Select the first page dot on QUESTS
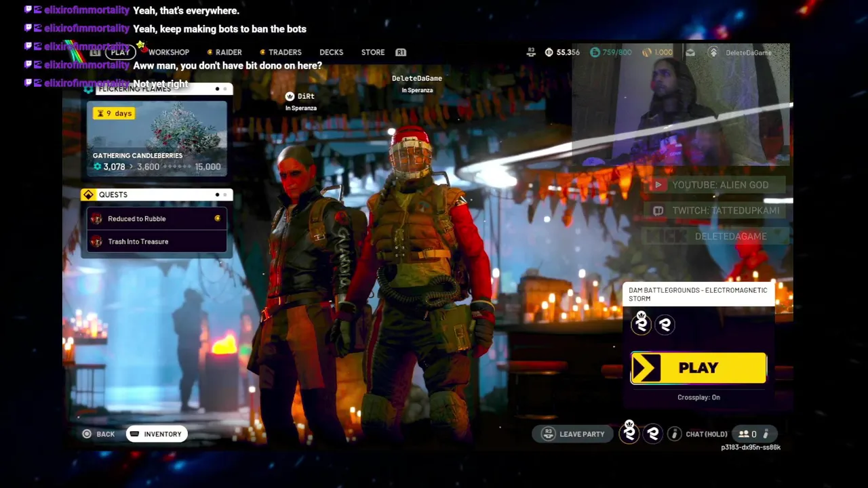868x488 pixels. tap(217, 195)
